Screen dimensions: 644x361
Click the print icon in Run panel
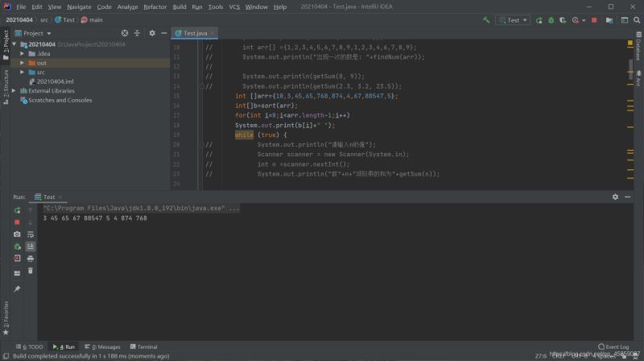pos(31,259)
